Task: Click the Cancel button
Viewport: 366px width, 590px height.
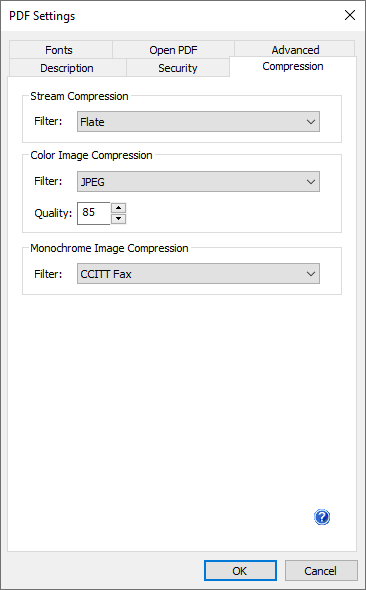Action: [x=320, y=571]
